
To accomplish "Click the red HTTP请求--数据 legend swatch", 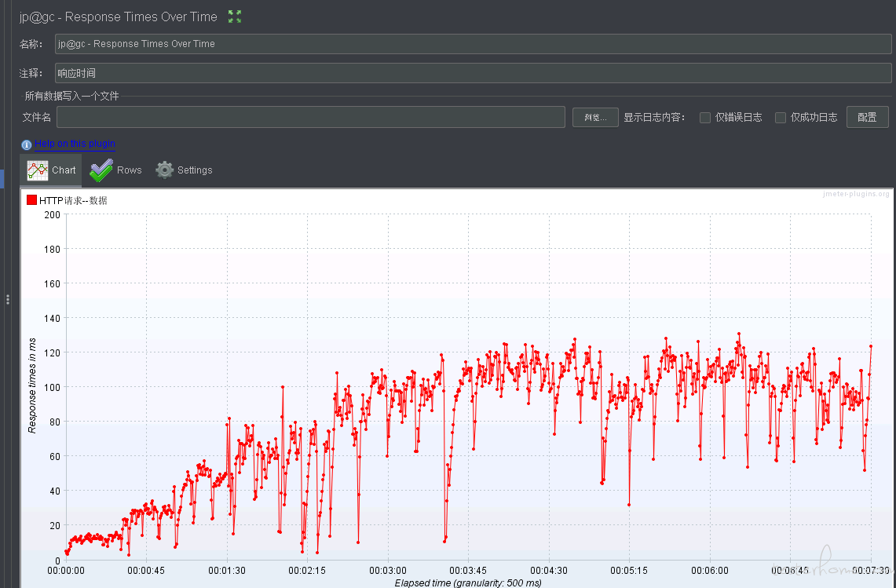I will 32,200.
